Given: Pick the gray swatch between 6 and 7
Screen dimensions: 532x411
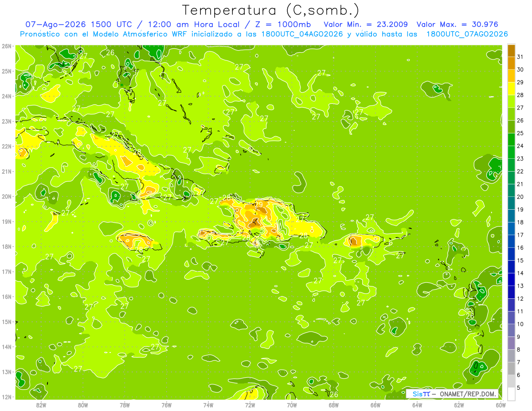Looking at the screenshot, I should click(511, 368).
